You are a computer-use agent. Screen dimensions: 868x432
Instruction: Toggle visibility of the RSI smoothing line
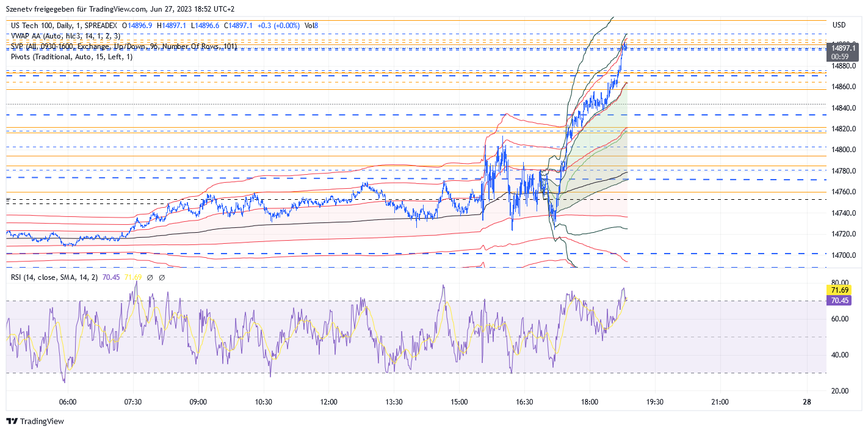132,278
